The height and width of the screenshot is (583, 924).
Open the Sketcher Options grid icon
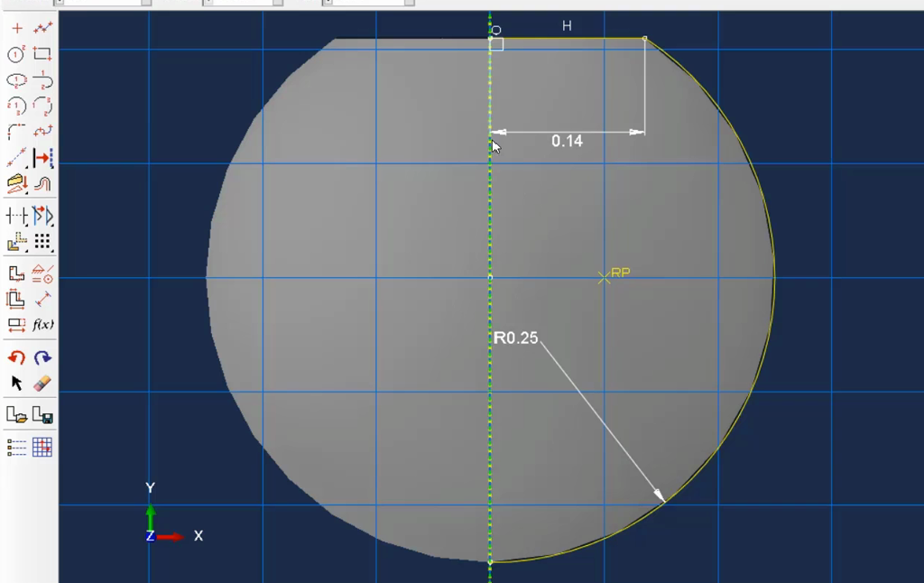(x=42, y=448)
